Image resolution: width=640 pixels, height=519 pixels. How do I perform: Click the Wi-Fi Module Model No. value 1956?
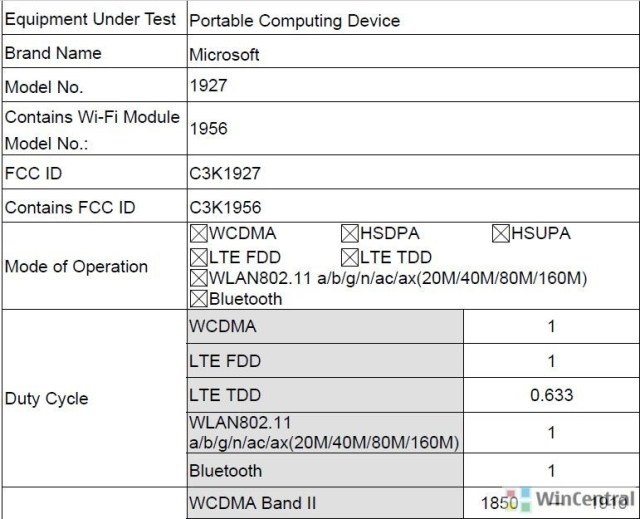[x=209, y=129]
